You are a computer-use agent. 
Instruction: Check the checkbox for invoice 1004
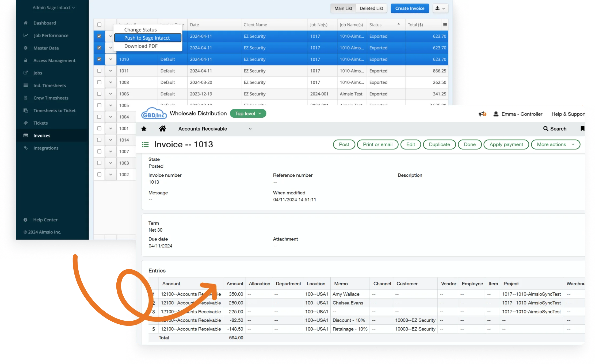pos(99,117)
